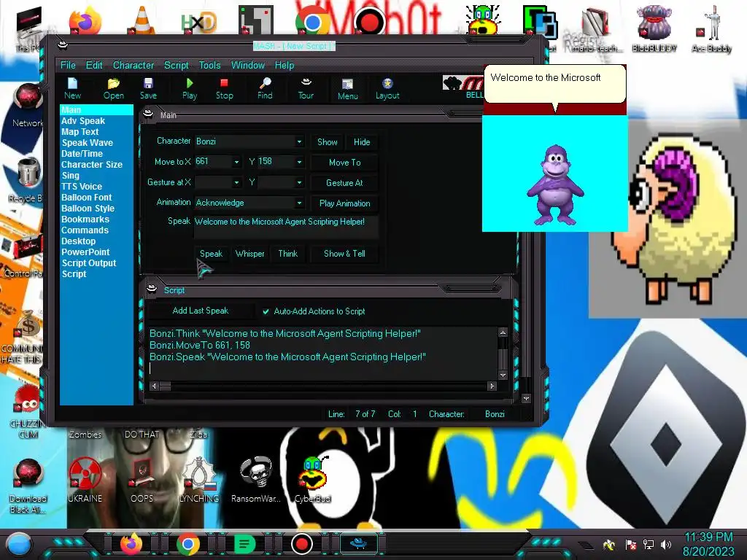Select Speak Wave in the sidebar
The image size is (747, 560).
click(88, 143)
